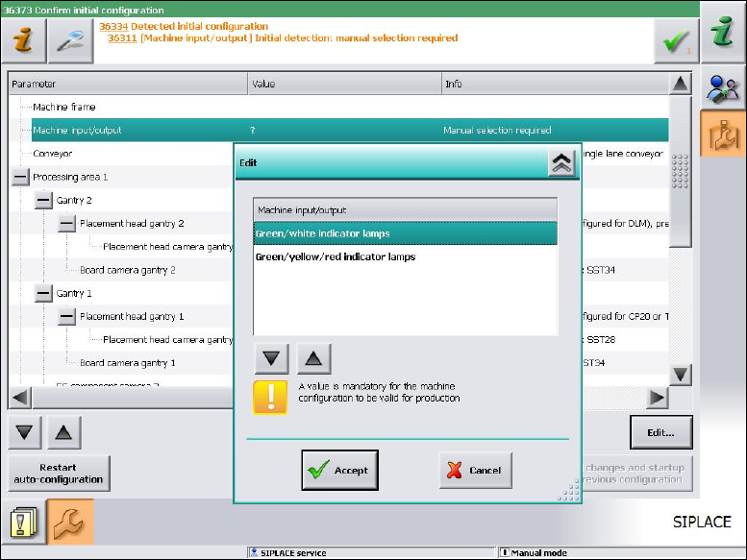The width and height of the screenshot is (747, 560).
Task: Click scroll-up arrow of parameter table
Action: [x=681, y=85]
